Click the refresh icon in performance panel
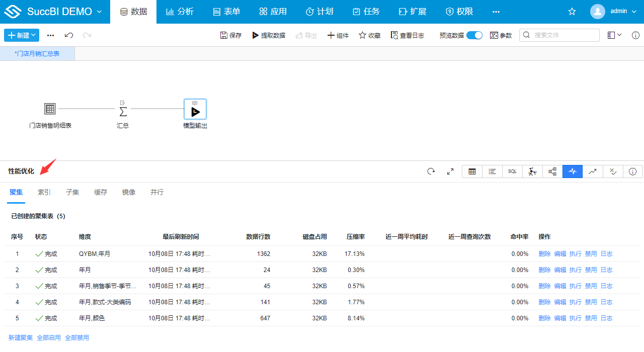The height and width of the screenshot is (352, 644). click(x=431, y=171)
